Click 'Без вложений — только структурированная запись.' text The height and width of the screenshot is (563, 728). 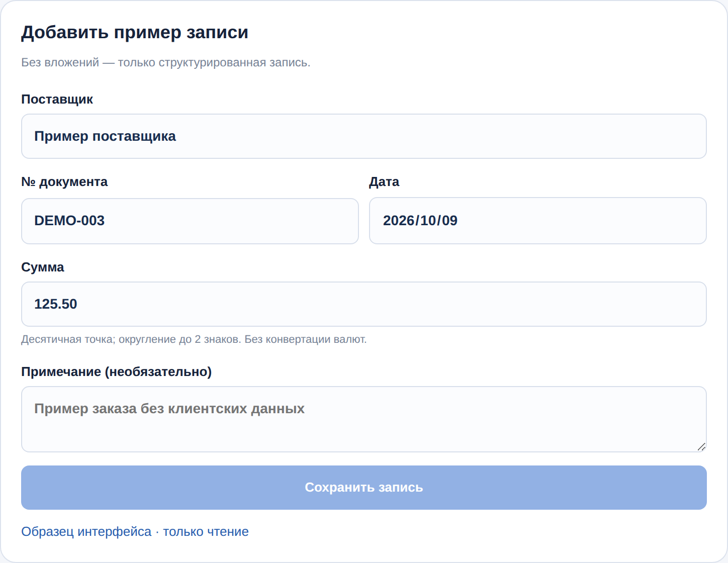coord(166,63)
